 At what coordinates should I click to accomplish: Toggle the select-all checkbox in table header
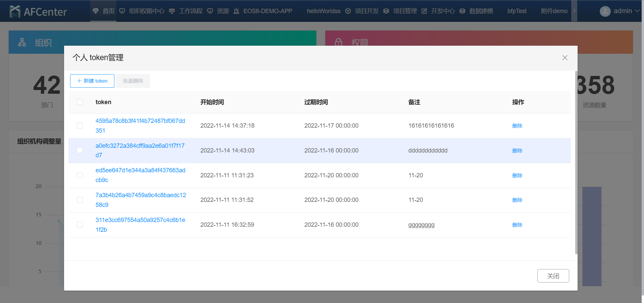[x=79, y=102]
